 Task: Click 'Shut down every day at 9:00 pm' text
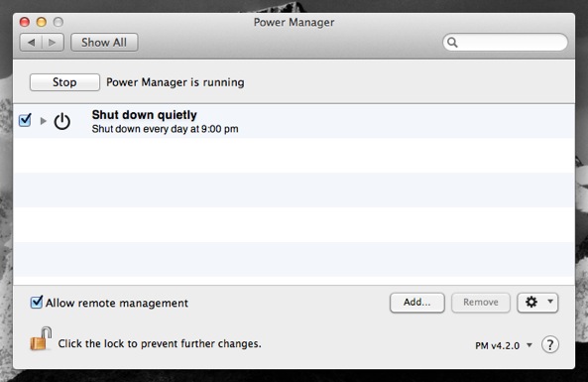coord(165,129)
